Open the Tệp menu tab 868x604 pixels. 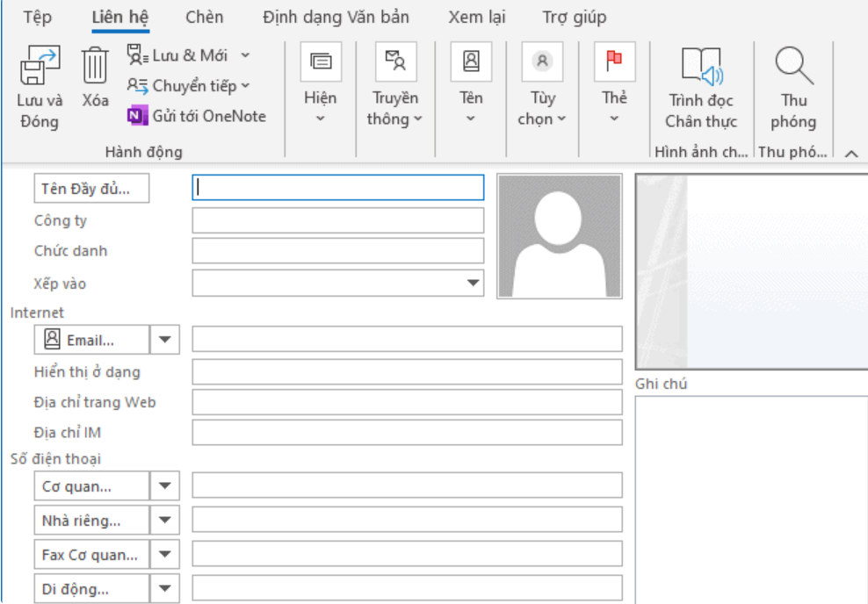38,18
